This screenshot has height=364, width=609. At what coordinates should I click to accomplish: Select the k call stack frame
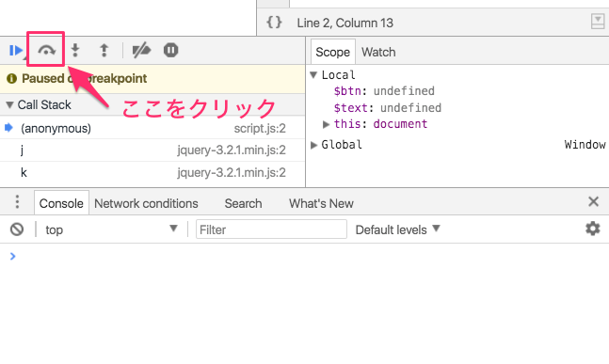point(152,172)
